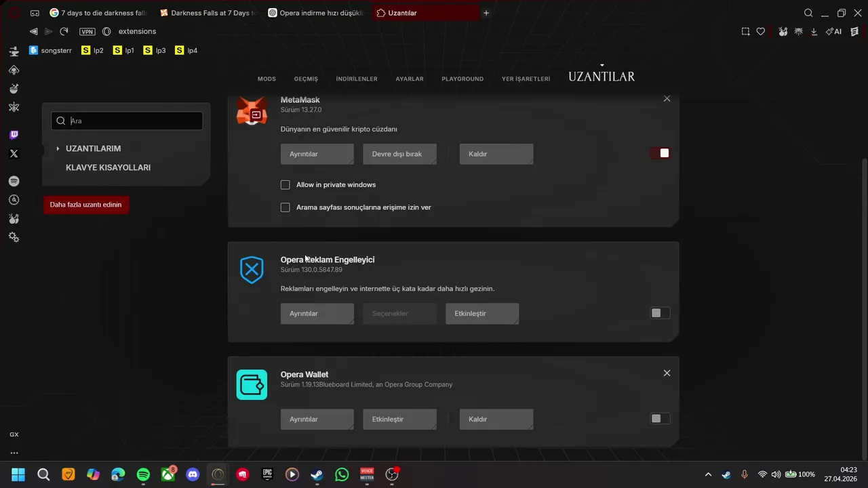Click the VPN badge in address bar

(87, 31)
